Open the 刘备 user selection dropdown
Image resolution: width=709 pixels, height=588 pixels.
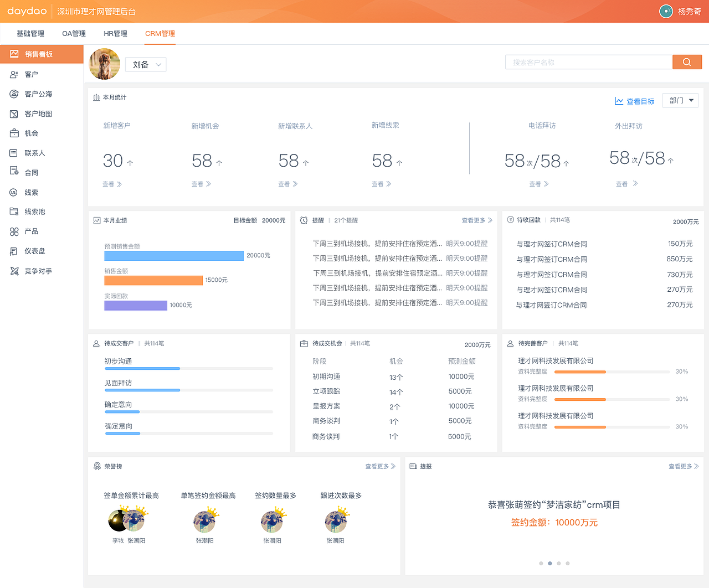tap(146, 65)
